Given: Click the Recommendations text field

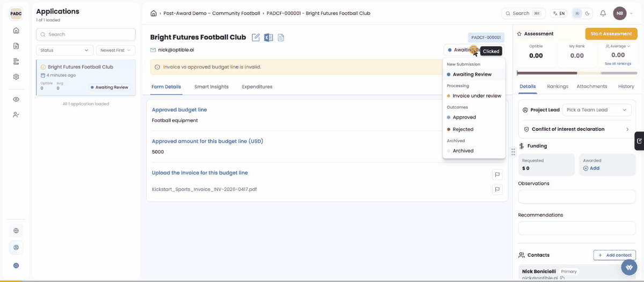Looking at the screenshot, I should 577,228.
